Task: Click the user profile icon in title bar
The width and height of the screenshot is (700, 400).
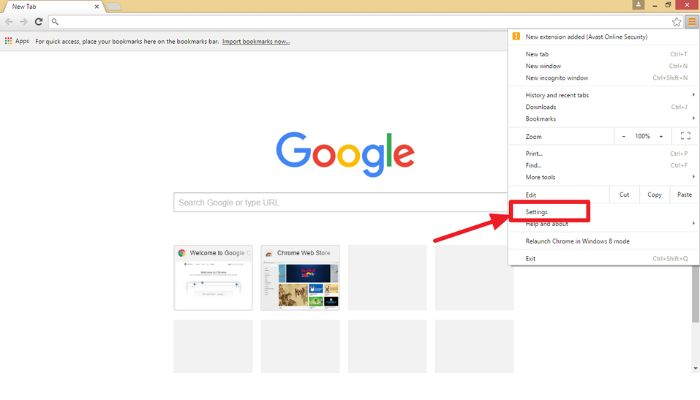Action: click(x=638, y=4)
